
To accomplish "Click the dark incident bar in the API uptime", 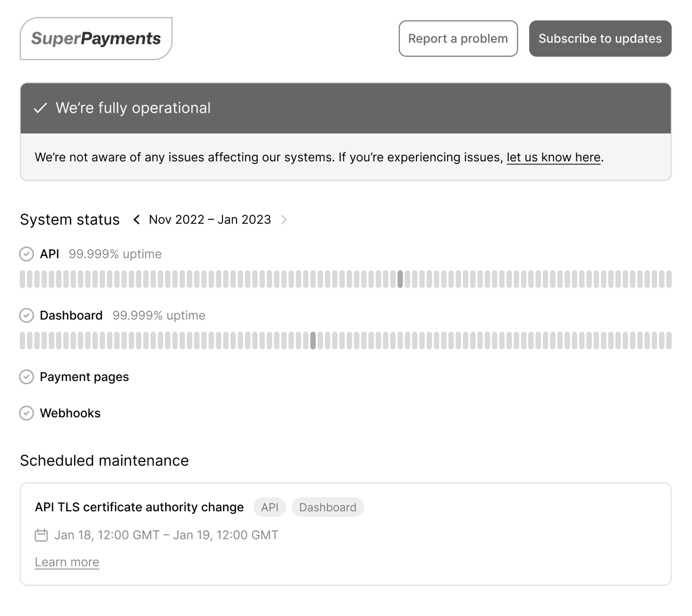I will [400, 279].
